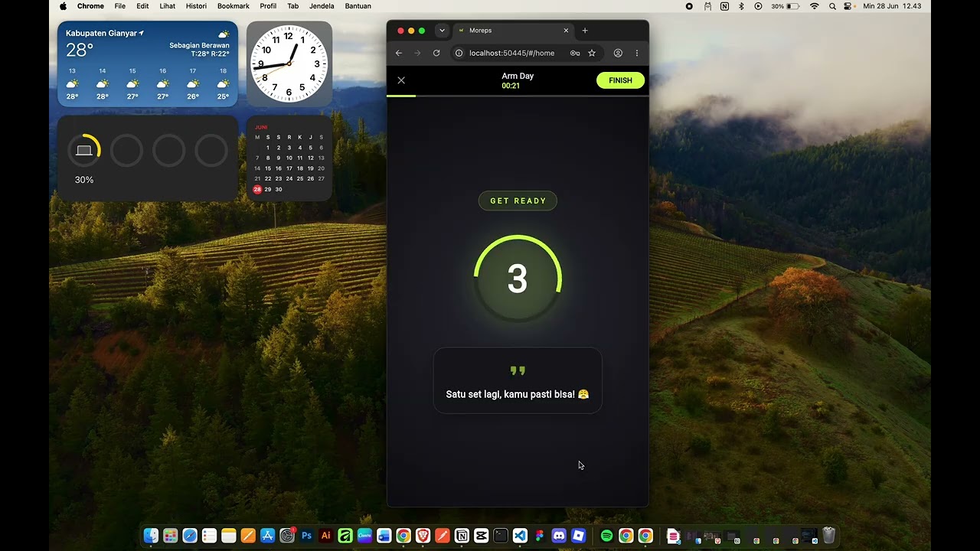
Task: Open Notes from the dock
Action: (x=228, y=536)
